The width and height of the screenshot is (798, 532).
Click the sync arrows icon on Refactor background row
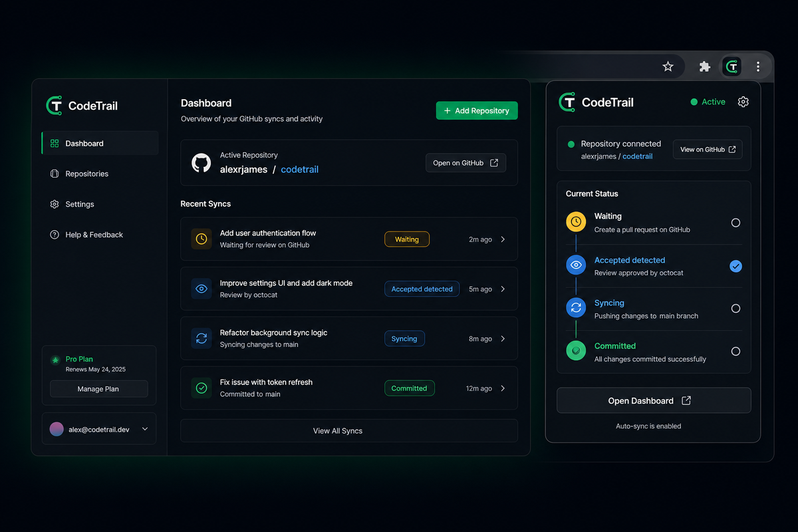point(201,338)
